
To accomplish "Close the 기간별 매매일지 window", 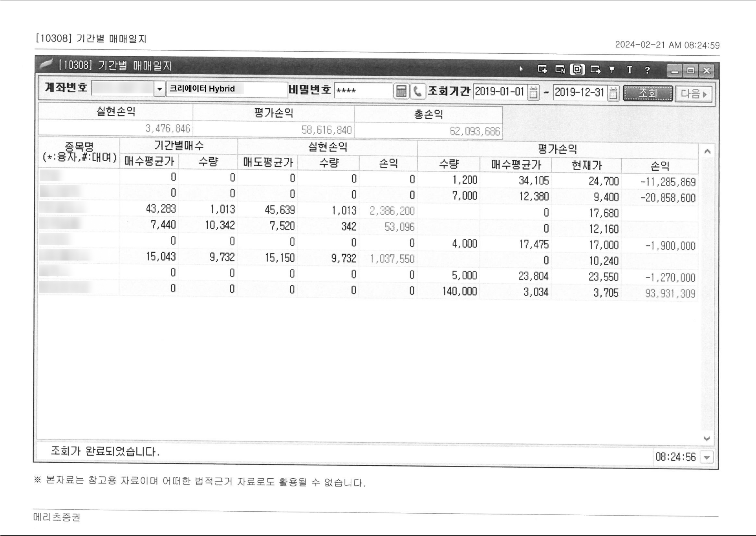I will [x=707, y=71].
